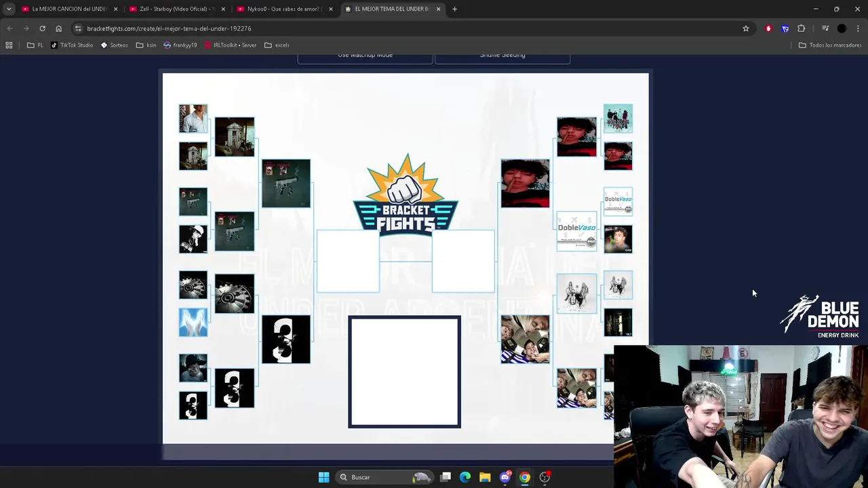Image resolution: width=868 pixels, height=488 pixels.
Task: Reload the bracketfights page
Action: [x=42, y=28]
